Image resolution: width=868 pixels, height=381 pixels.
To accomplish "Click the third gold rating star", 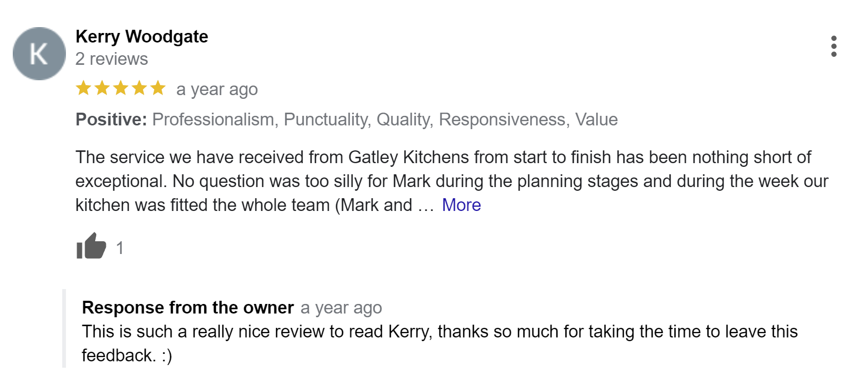I will [x=121, y=88].
